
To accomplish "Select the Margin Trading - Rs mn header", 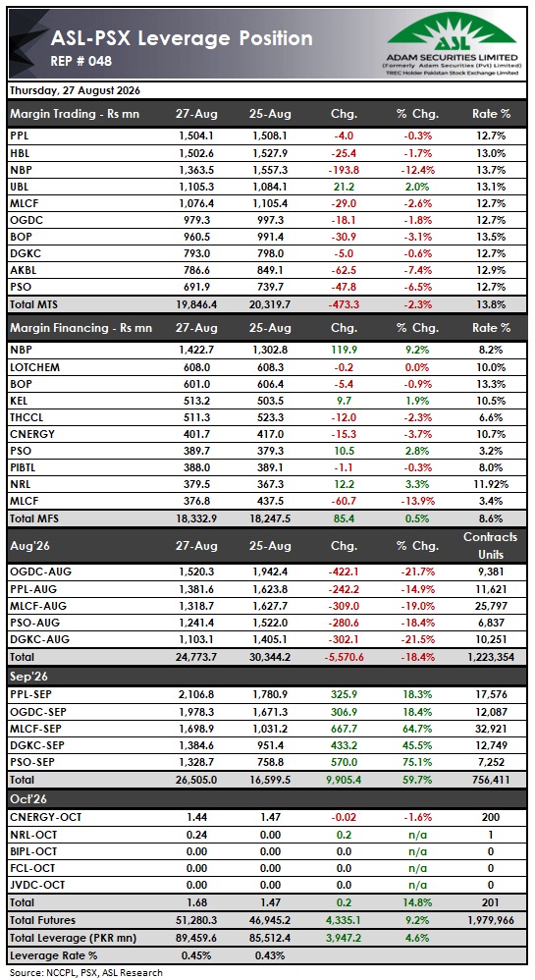I will (75, 114).
